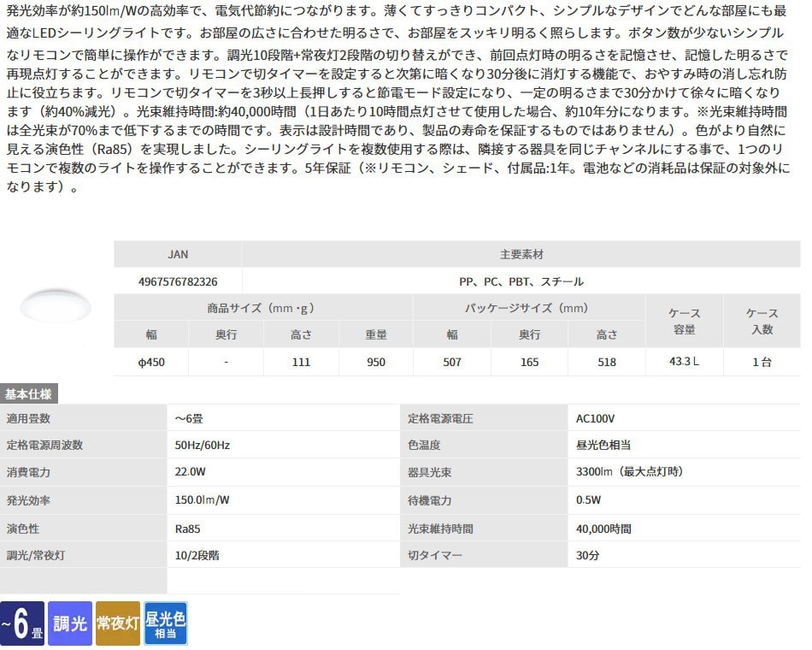Click the 43.3 L case capacity value

pos(684,362)
